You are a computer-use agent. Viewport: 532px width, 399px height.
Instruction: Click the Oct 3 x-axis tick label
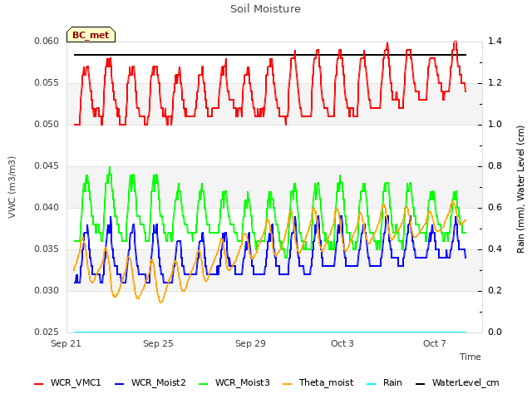tap(342, 343)
